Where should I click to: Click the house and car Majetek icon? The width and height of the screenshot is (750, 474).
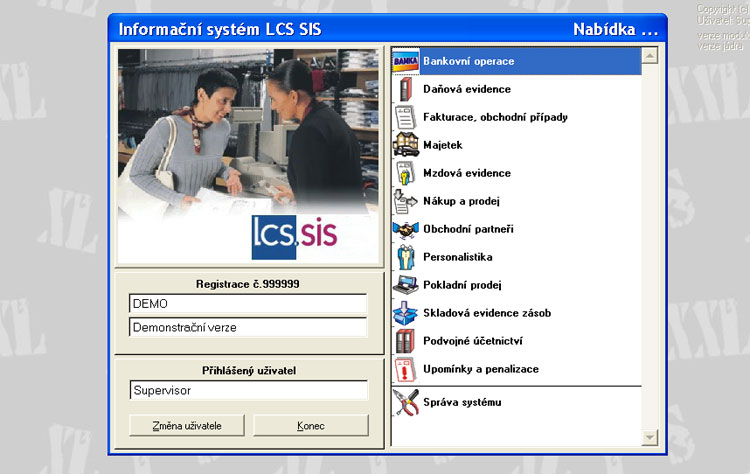coord(406,145)
